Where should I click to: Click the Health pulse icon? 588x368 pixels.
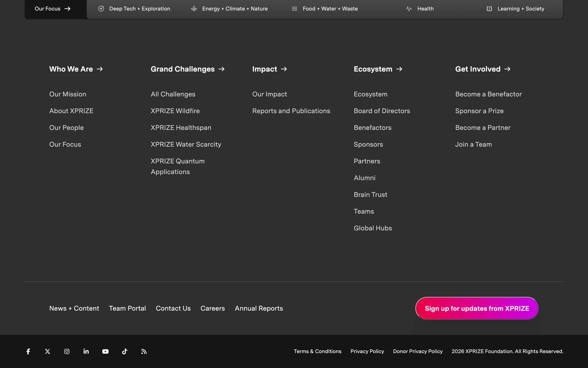point(409,8)
